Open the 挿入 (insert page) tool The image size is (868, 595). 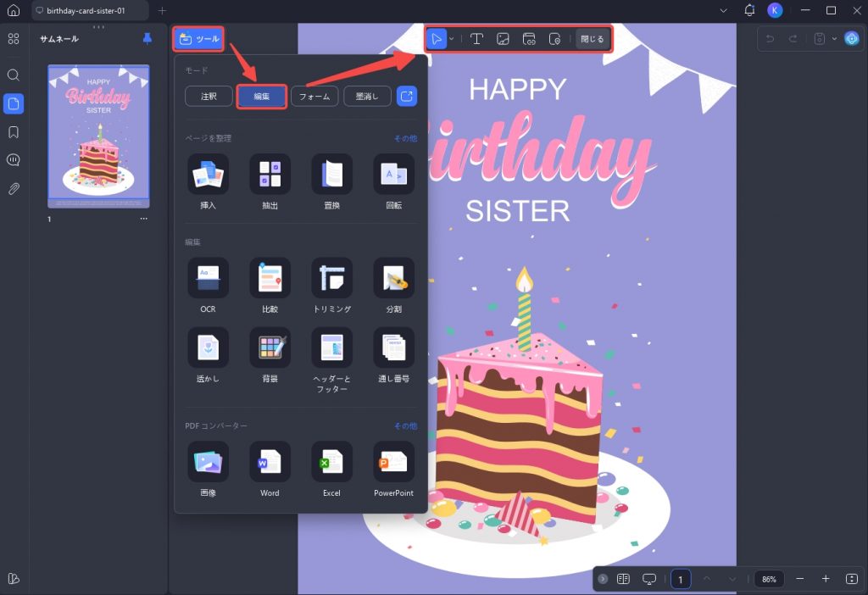pos(209,182)
